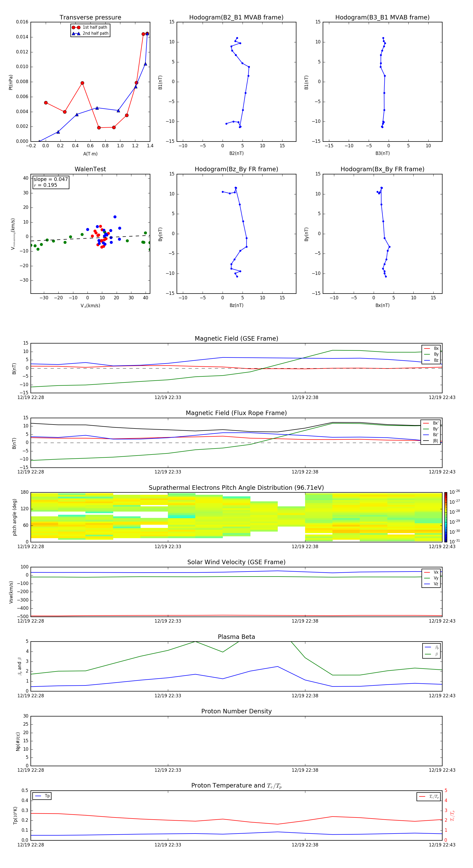Viewport: 473px width, 868px height.
Task: Click the 'Proton Number Density' plot title
Action: [x=236, y=711]
